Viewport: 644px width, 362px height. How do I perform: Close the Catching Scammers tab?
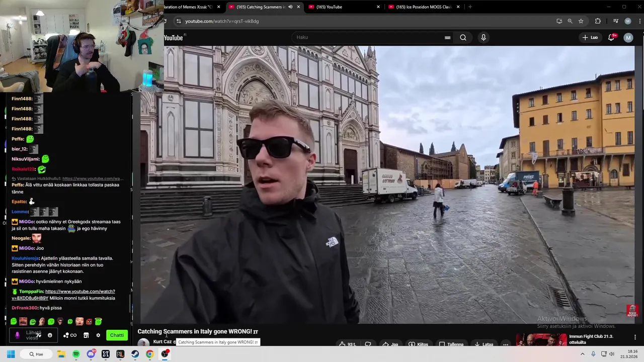pos(298,7)
